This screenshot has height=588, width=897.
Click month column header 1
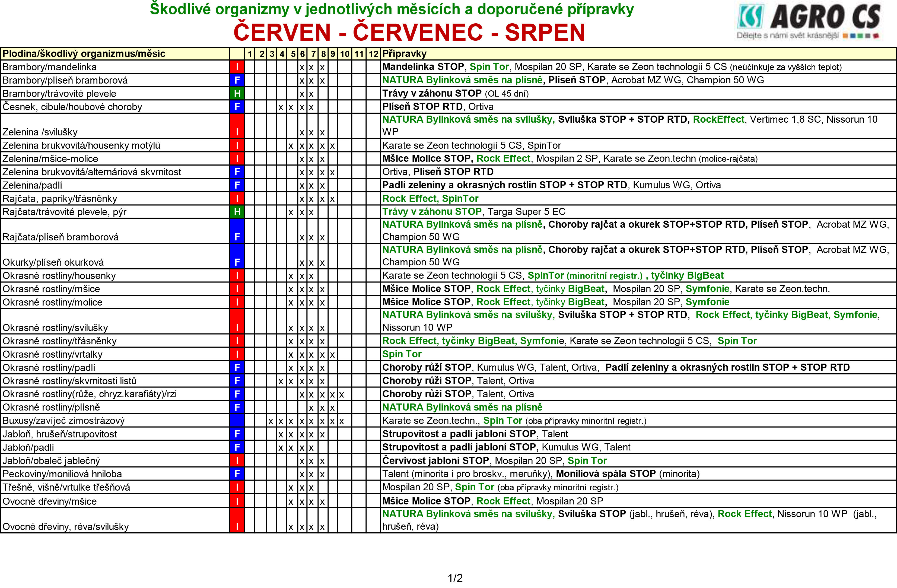pos(250,54)
